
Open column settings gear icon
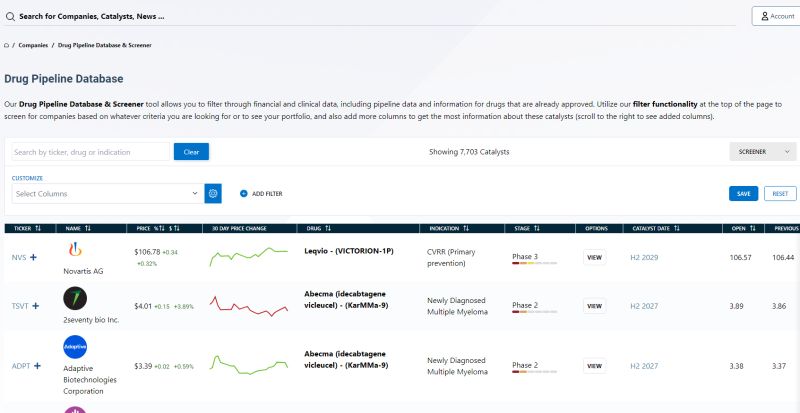click(212, 193)
